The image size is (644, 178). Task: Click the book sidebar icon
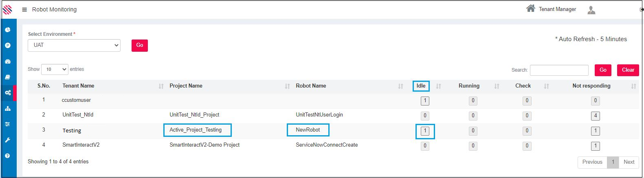point(8,77)
